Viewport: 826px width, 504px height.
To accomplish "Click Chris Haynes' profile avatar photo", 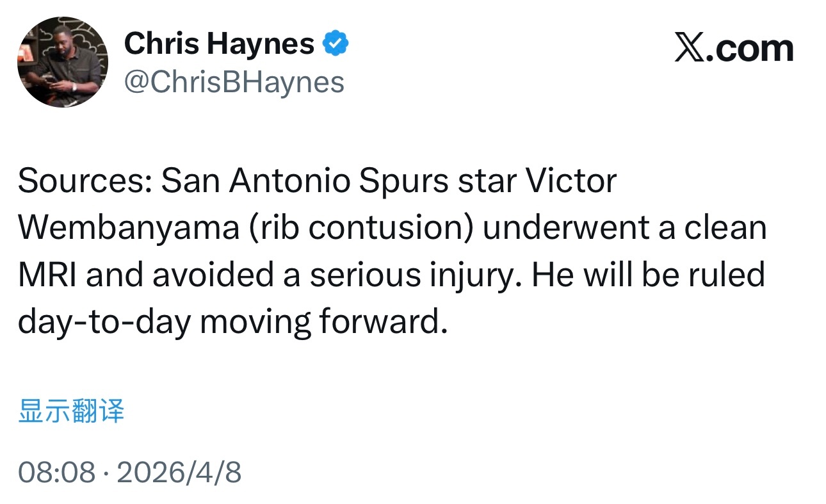I will 63,62.
